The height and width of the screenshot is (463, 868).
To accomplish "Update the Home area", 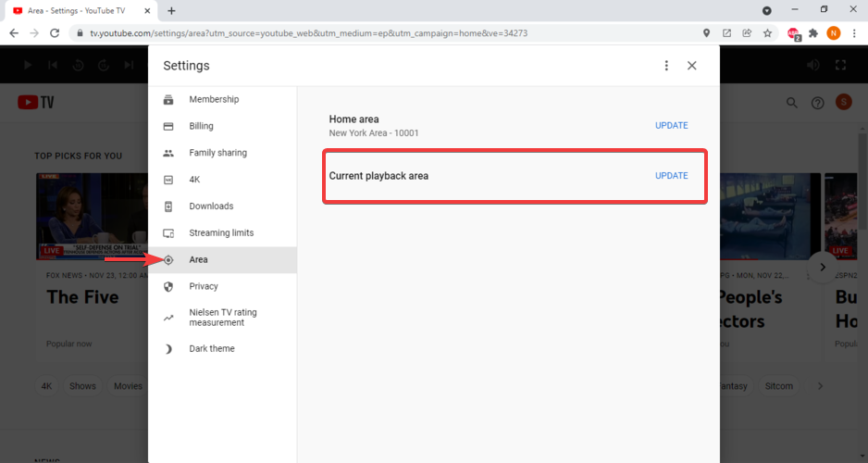I will (671, 126).
